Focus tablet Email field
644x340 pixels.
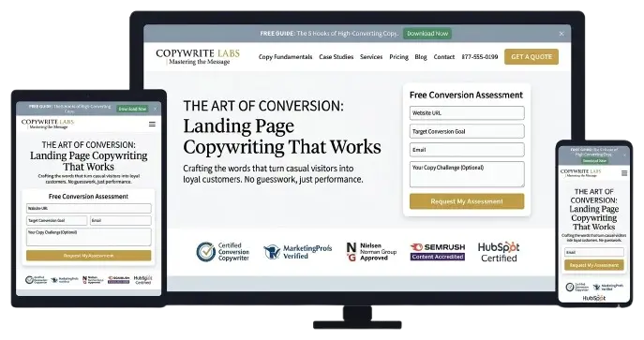pos(120,221)
